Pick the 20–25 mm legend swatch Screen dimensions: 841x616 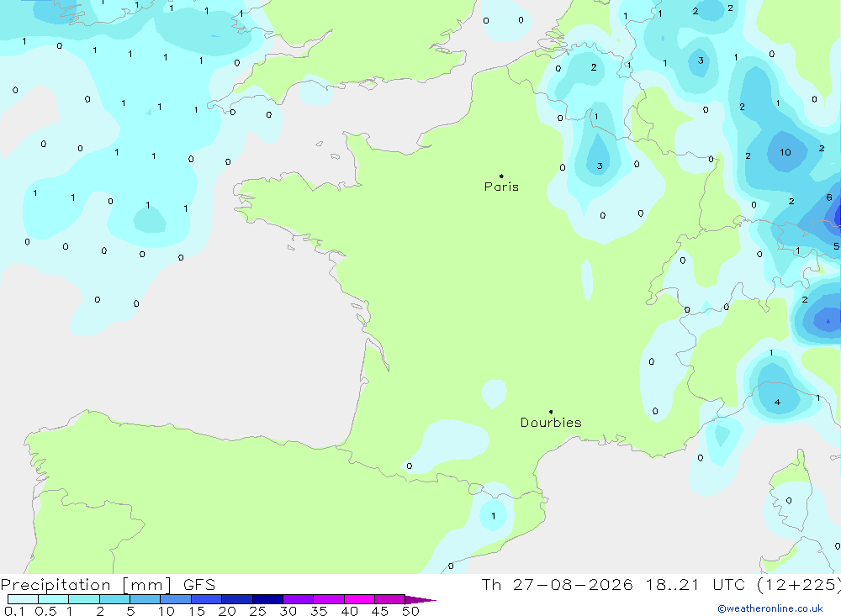tap(237, 599)
